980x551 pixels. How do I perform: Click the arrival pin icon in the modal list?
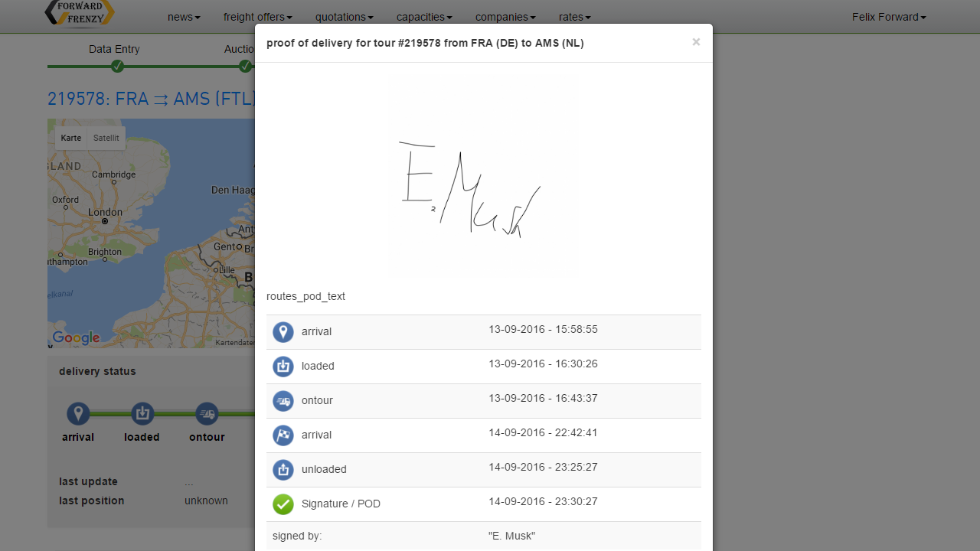tap(283, 332)
